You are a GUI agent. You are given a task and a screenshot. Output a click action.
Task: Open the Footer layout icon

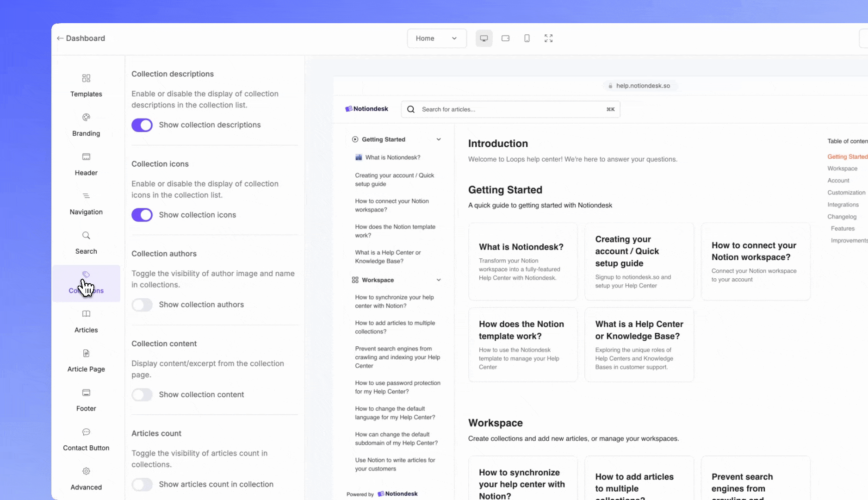pyautogui.click(x=86, y=393)
